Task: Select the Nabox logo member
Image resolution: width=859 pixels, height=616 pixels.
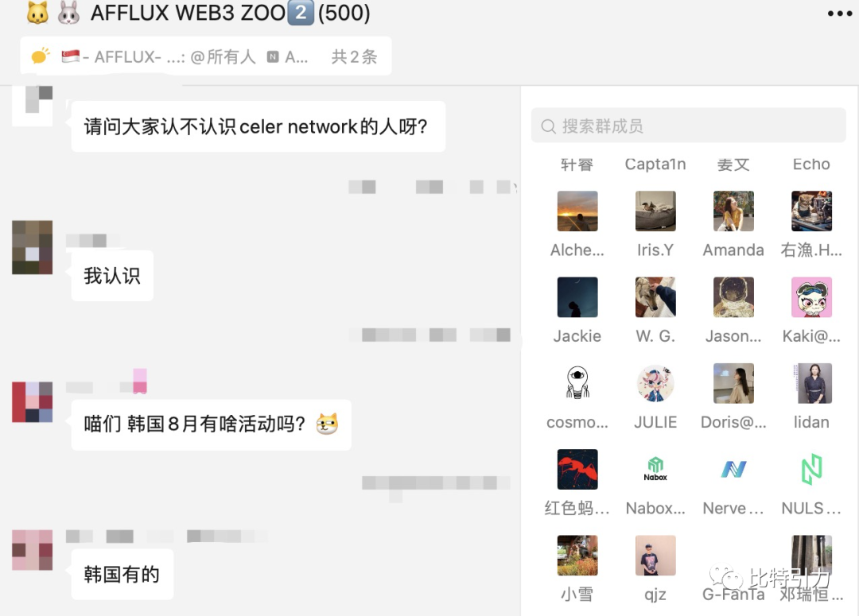Action: pyautogui.click(x=655, y=469)
